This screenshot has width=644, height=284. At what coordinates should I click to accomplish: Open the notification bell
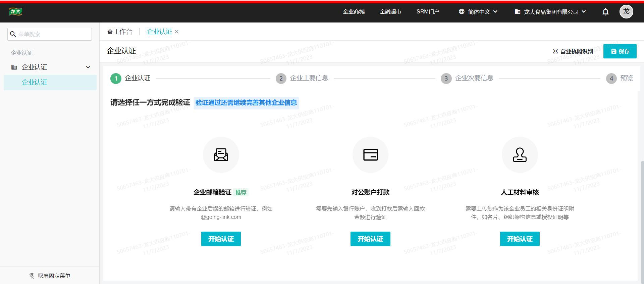[x=605, y=12]
